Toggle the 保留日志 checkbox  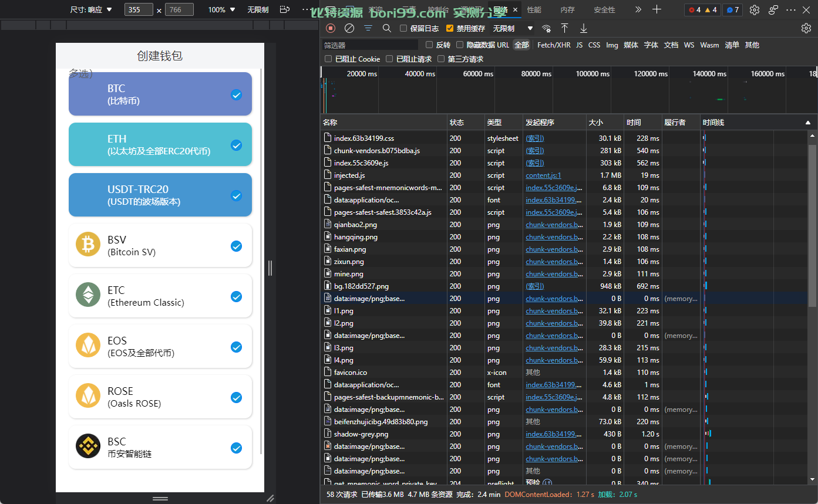pos(403,28)
